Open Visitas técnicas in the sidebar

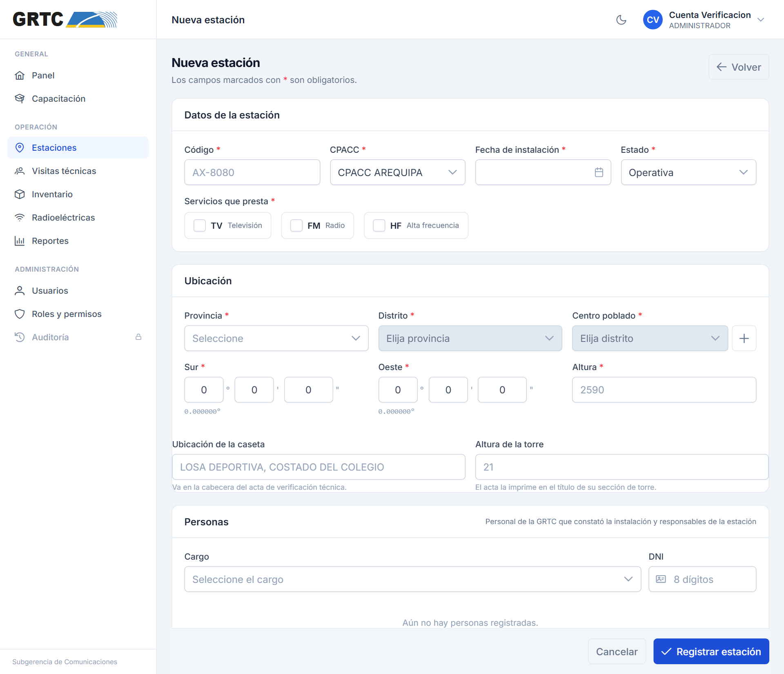point(78,171)
